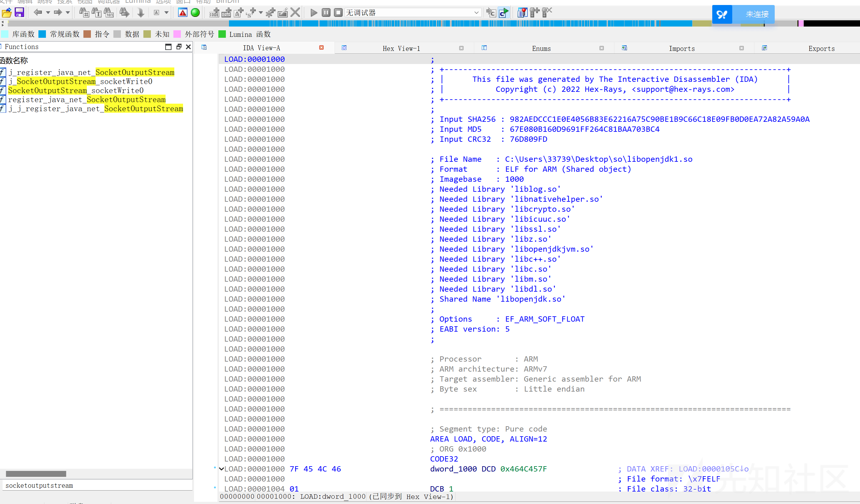Viewport: 860px width, 504px height.
Task: Click the socketoutputstream filter input field
Action: 97,485
